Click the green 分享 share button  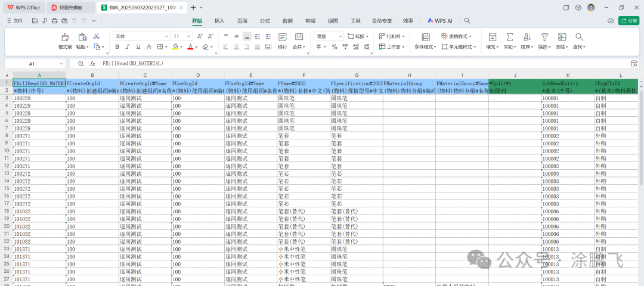coord(628,21)
